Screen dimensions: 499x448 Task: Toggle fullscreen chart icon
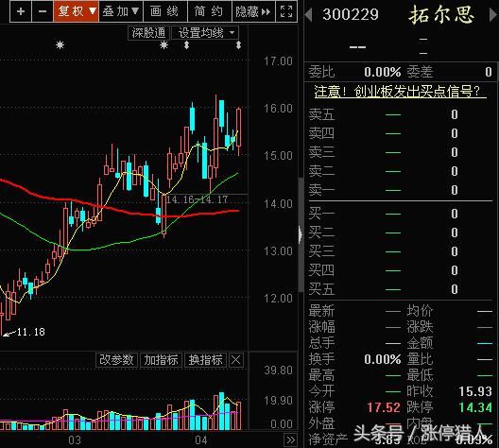tap(286, 11)
